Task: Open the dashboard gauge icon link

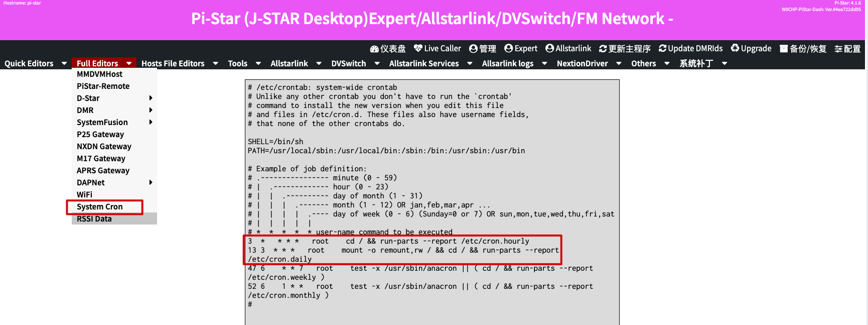Action: click(x=374, y=49)
